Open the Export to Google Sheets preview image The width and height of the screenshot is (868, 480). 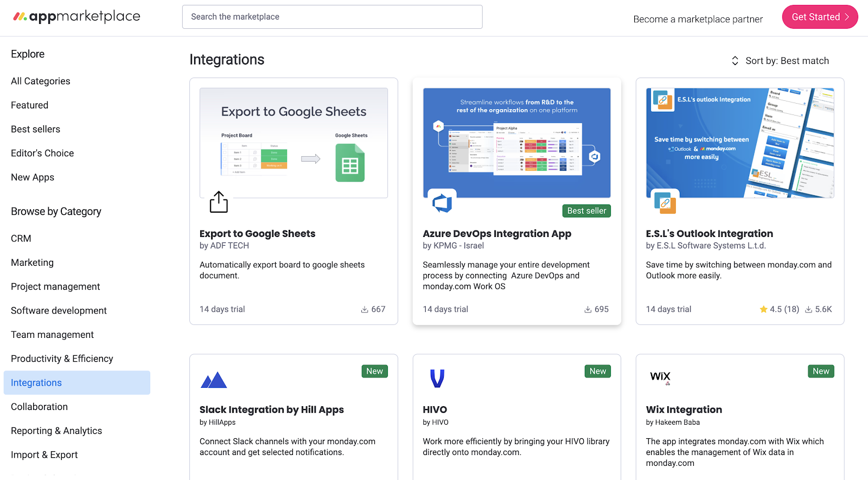(293, 143)
